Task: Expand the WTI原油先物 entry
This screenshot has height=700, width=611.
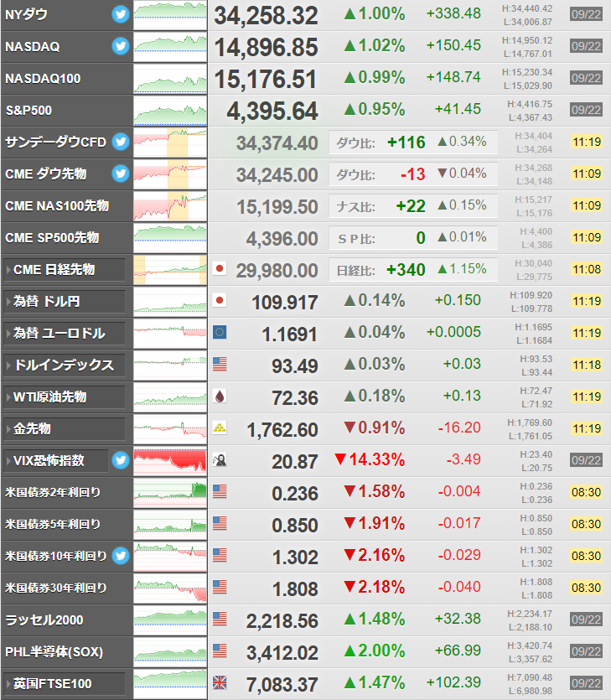Action: coord(65,397)
